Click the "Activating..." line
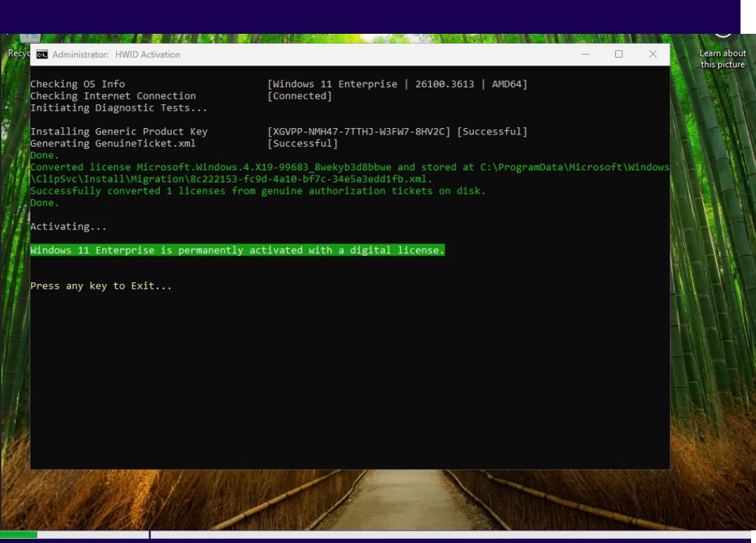 68,227
